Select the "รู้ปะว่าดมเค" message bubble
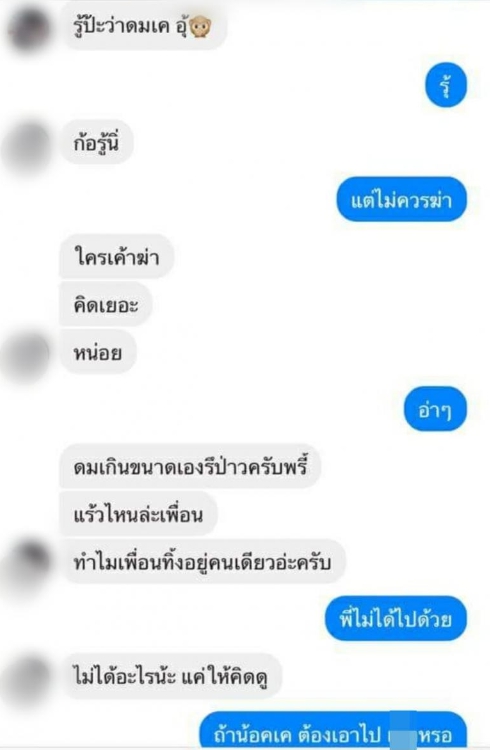Viewport: 490px width, 750px height. 145,27
